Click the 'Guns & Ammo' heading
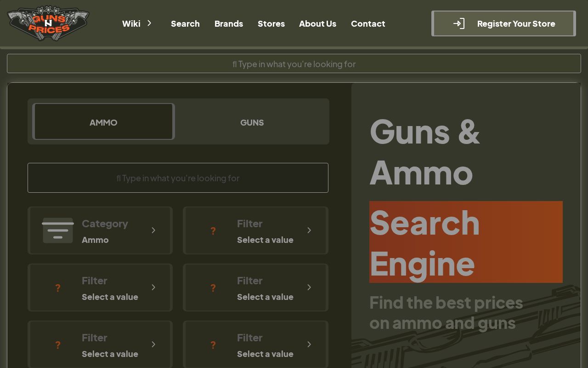Image resolution: width=588 pixels, height=368 pixels. pyautogui.click(x=424, y=151)
